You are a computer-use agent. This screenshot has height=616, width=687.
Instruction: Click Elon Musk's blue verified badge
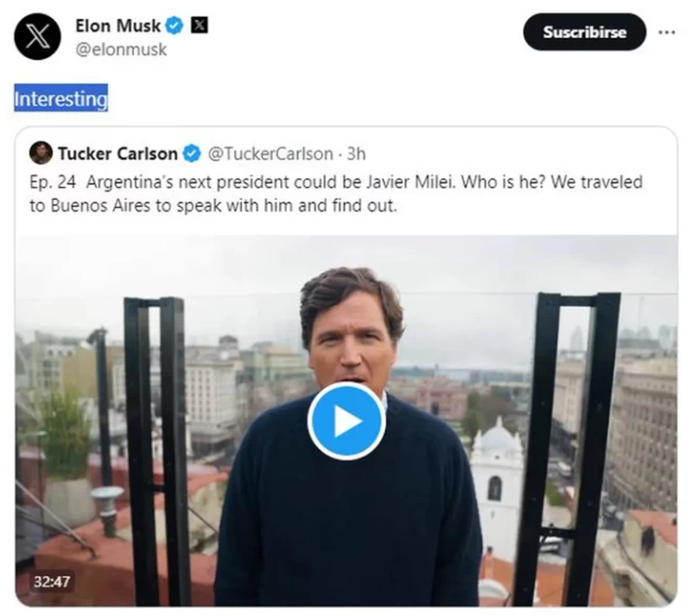coord(174,26)
